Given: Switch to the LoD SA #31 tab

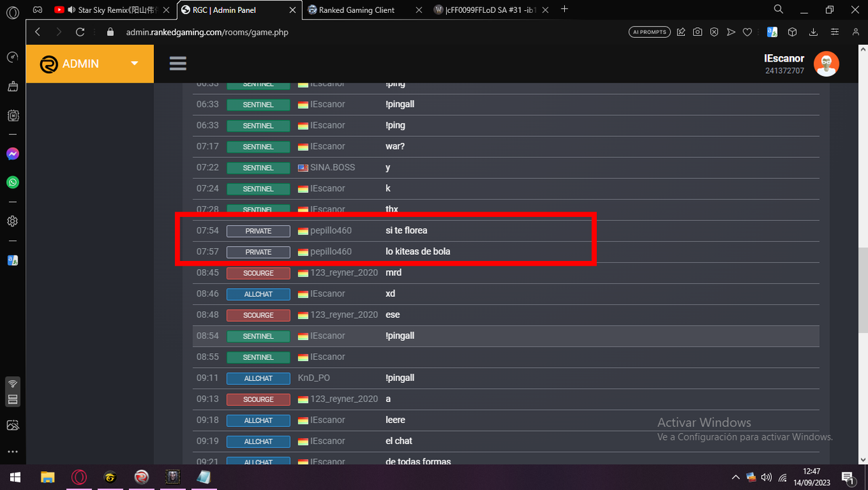Looking at the screenshot, I should 492,10.
